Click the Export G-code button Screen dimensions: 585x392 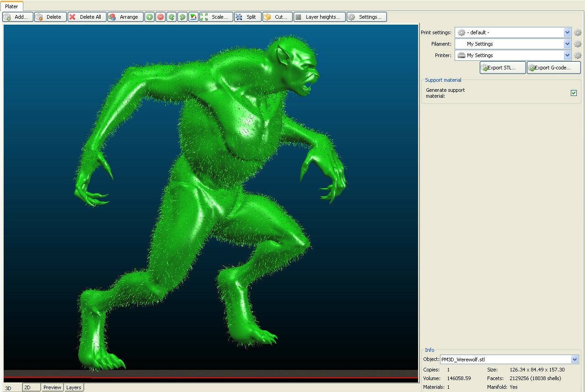point(553,68)
